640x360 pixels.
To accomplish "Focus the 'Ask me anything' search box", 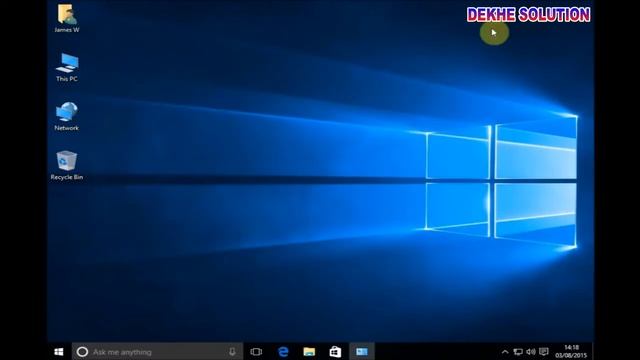I will click(158, 351).
